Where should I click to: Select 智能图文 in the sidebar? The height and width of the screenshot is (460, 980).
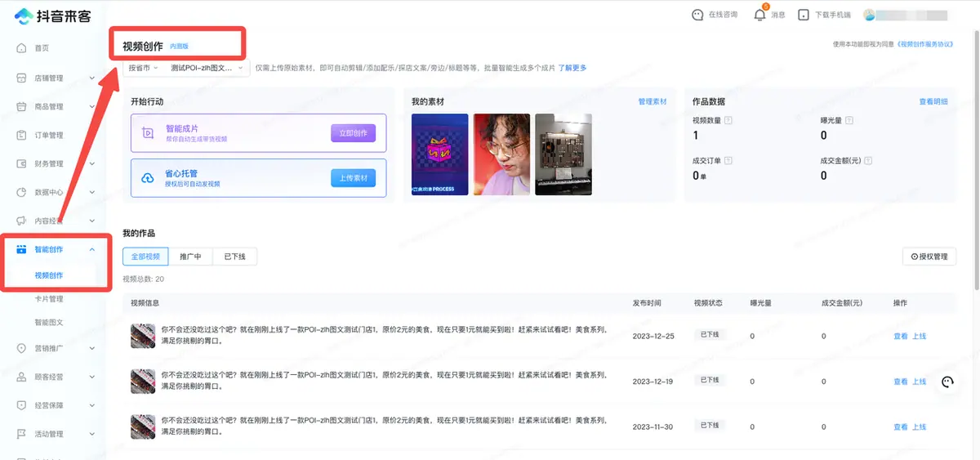coord(49,323)
